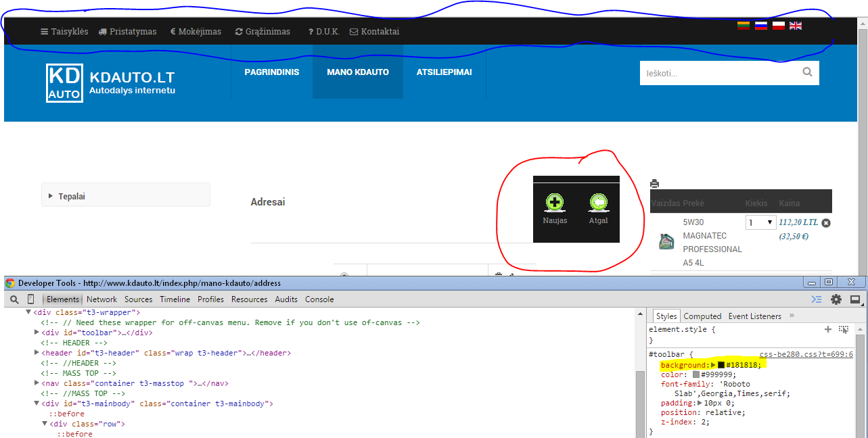Image resolution: width=868 pixels, height=438 pixels.
Task: Collapse the div class t3-wrapper node
Action: (29, 312)
